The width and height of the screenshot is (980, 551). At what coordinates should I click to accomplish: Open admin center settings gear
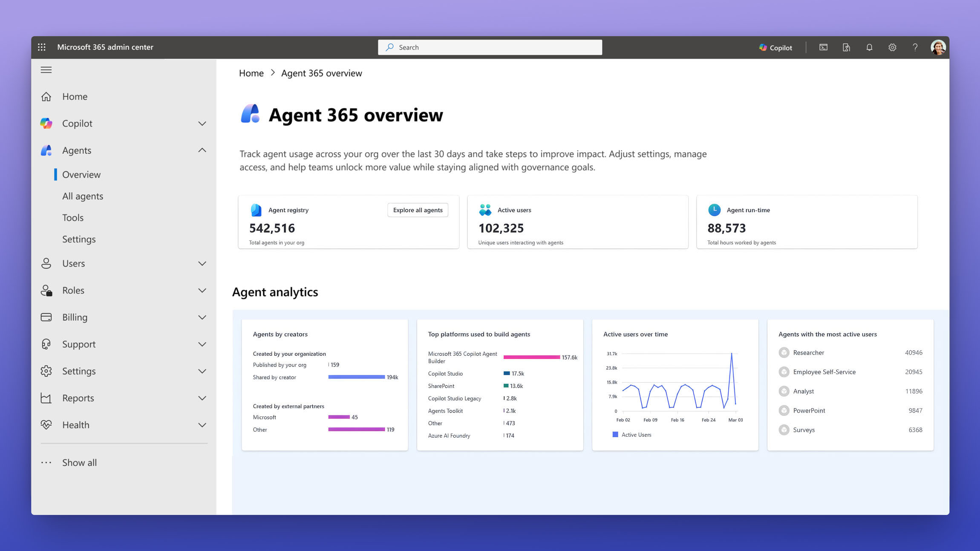[x=892, y=47]
